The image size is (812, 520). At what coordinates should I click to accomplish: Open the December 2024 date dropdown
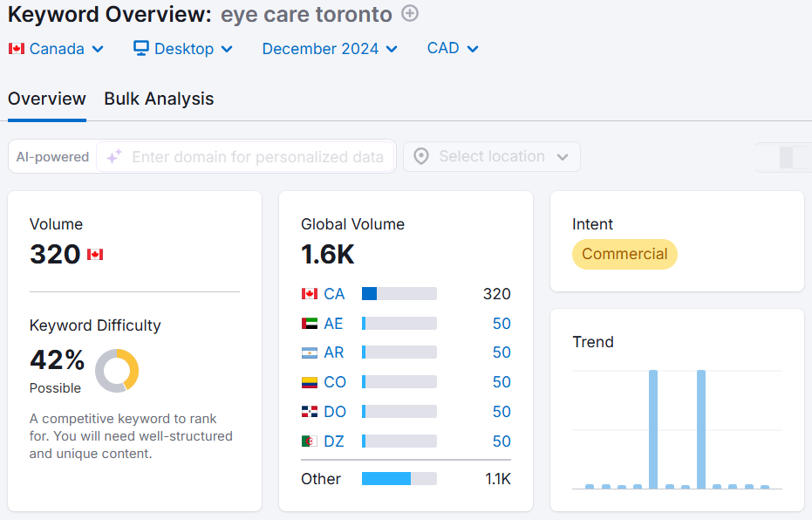click(x=329, y=49)
